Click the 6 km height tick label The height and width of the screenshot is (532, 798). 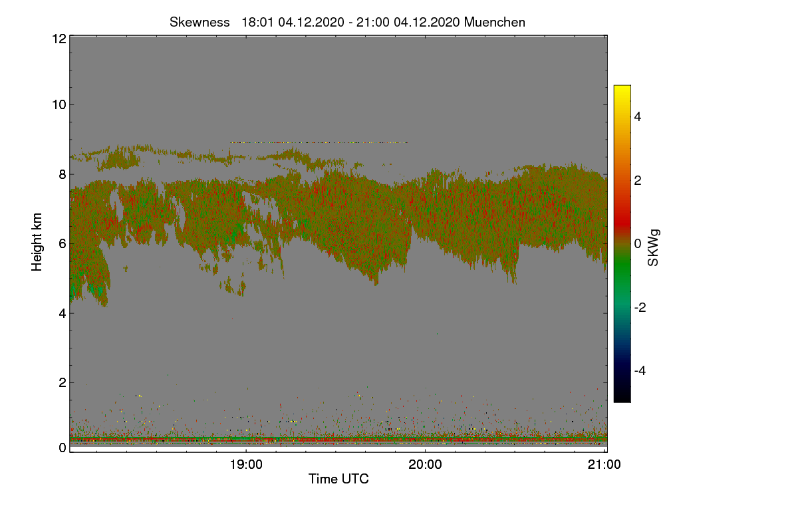[62, 243]
